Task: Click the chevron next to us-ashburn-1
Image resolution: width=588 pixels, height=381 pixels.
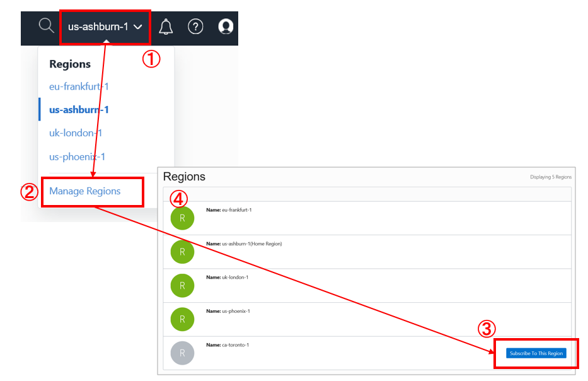Action: point(138,26)
